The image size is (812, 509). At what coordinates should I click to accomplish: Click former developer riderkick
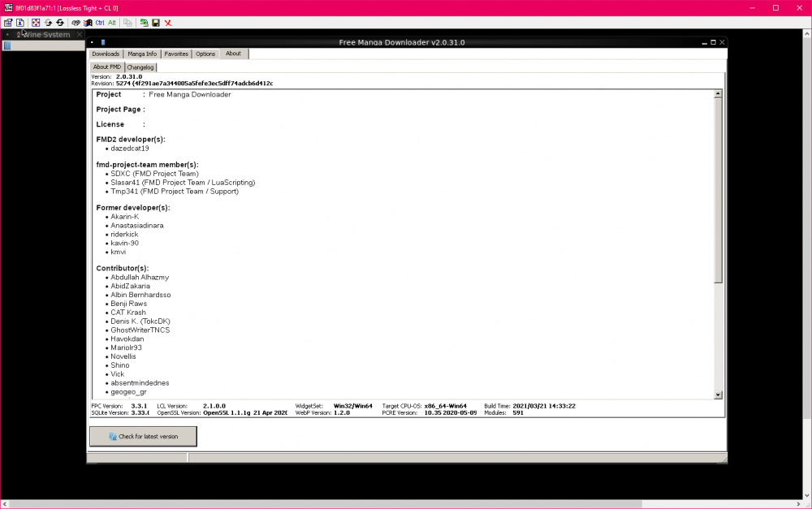[123, 235]
